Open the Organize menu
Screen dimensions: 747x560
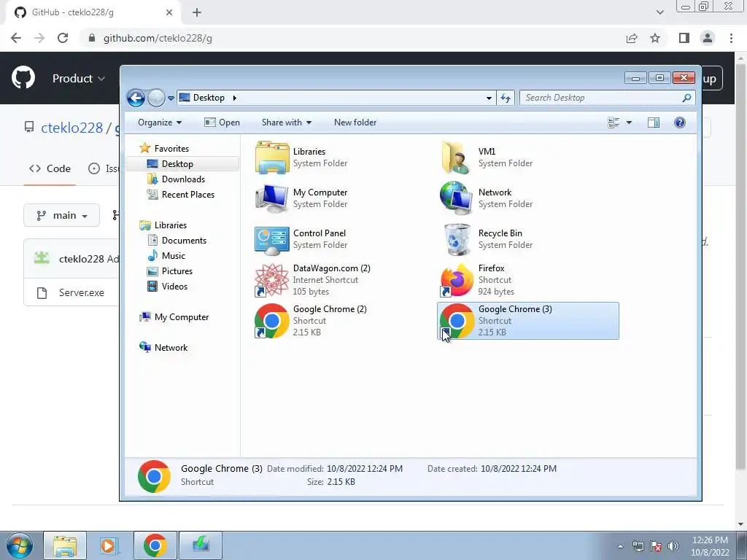(160, 122)
